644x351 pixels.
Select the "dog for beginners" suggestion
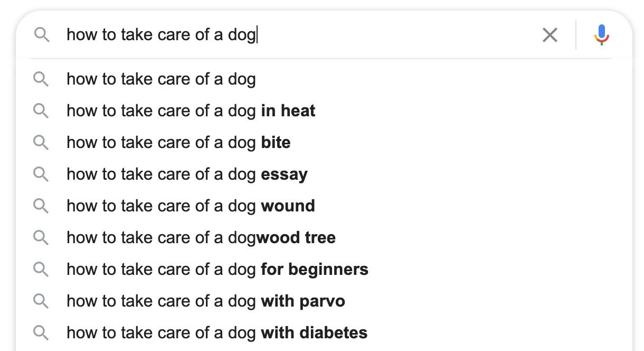pos(217,270)
